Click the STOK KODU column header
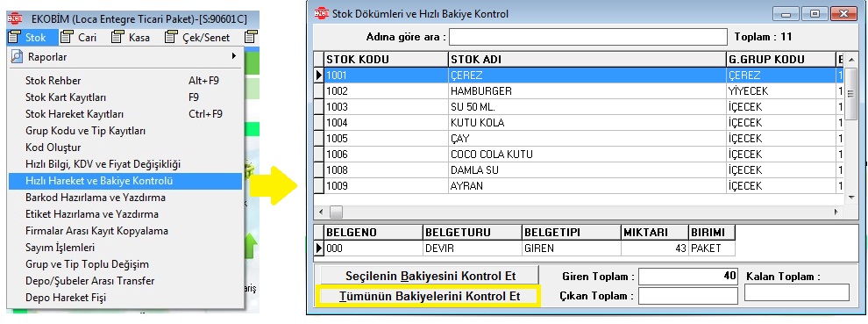 386,60
